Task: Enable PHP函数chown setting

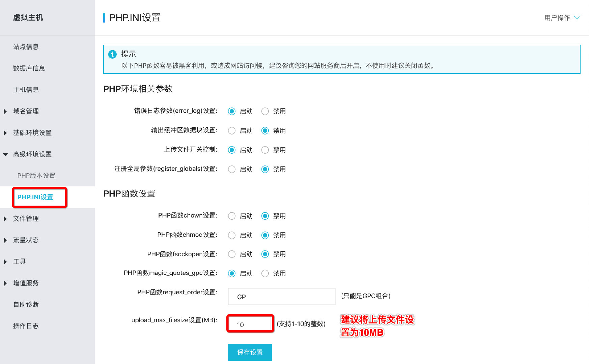Action: coord(232,216)
